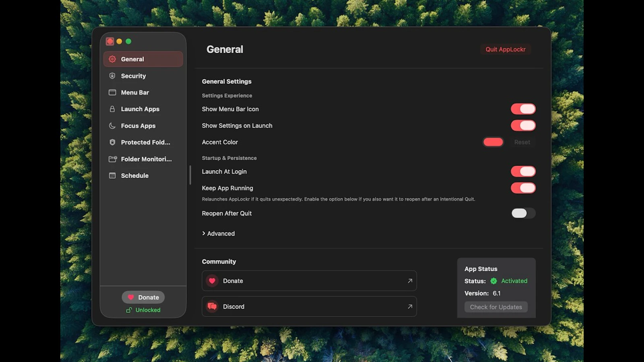Click the 'Activated' status text

[514, 281]
